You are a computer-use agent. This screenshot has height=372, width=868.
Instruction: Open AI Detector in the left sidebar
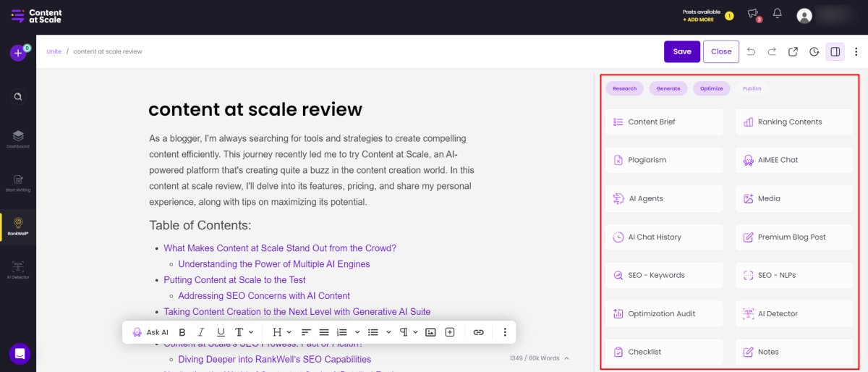point(18,270)
